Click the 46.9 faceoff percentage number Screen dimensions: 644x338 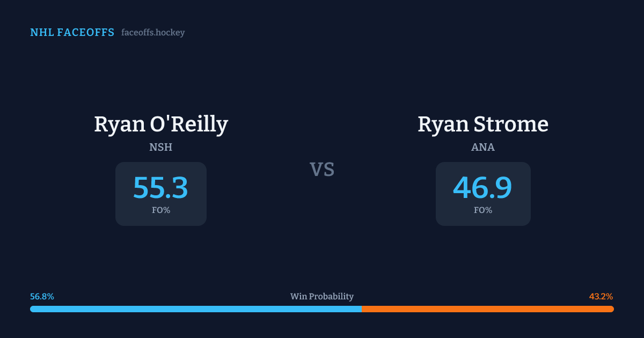pos(483,188)
